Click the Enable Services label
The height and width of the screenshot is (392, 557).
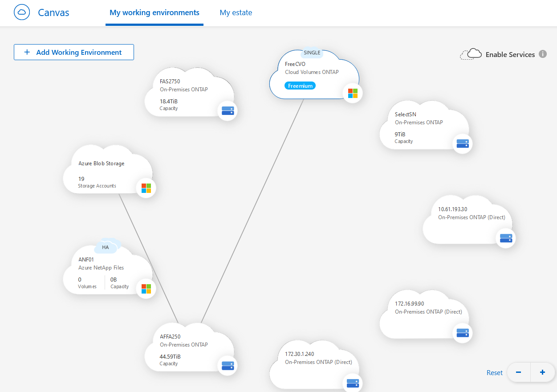pyautogui.click(x=510, y=54)
